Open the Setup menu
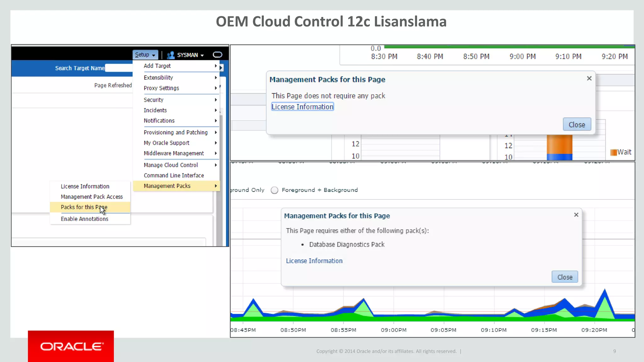The height and width of the screenshot is (362, 644). (145, 55)
